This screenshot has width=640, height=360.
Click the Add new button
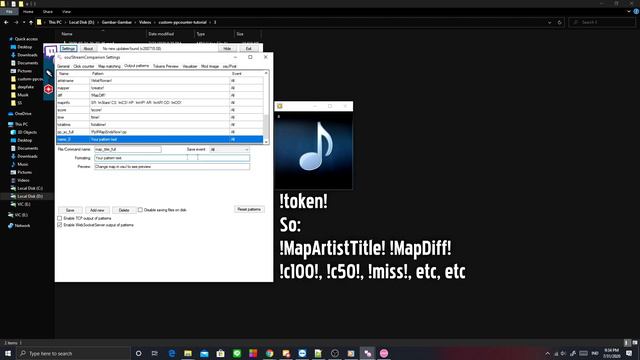[97, 210]
